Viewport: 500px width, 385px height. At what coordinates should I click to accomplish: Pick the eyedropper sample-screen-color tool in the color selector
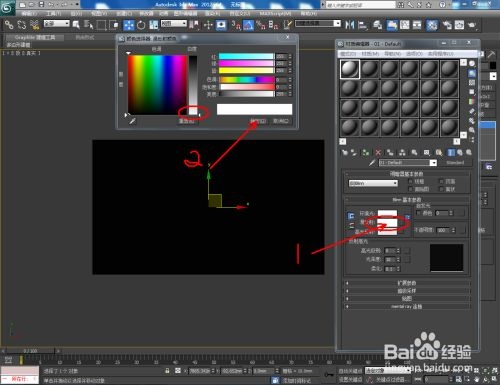point(132,121)
